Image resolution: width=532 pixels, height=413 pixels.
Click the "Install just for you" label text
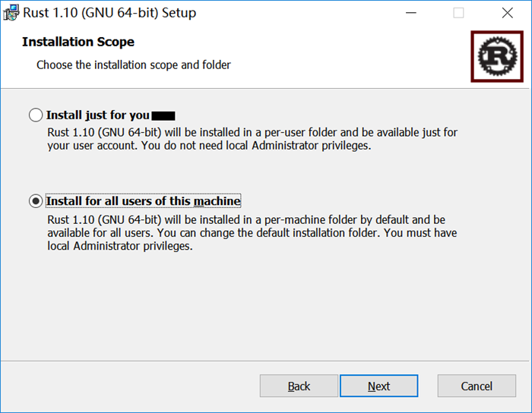(x=97, y=115)
